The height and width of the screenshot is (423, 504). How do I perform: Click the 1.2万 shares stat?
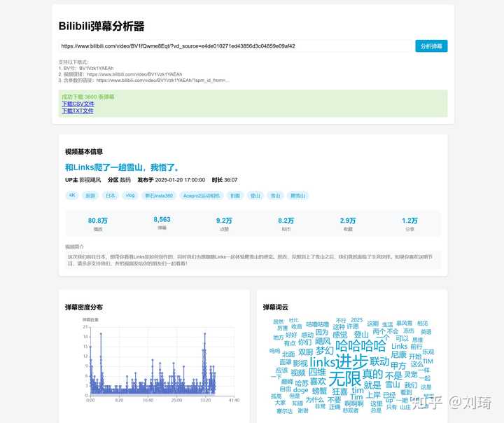click(409, 223)
